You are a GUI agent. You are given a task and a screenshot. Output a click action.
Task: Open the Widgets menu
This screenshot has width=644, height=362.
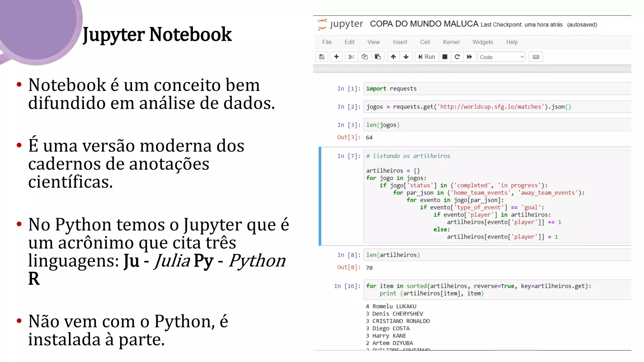click(x=483, y=42)
